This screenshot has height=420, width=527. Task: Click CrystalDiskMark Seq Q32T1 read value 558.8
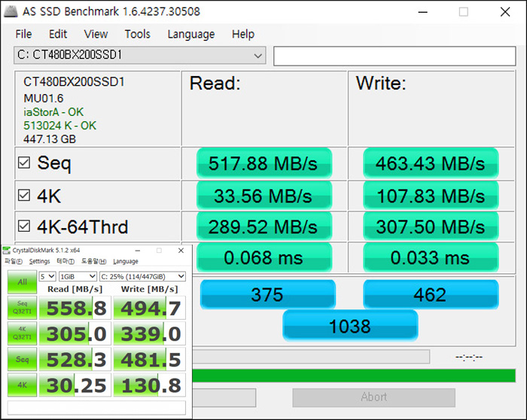75,308
